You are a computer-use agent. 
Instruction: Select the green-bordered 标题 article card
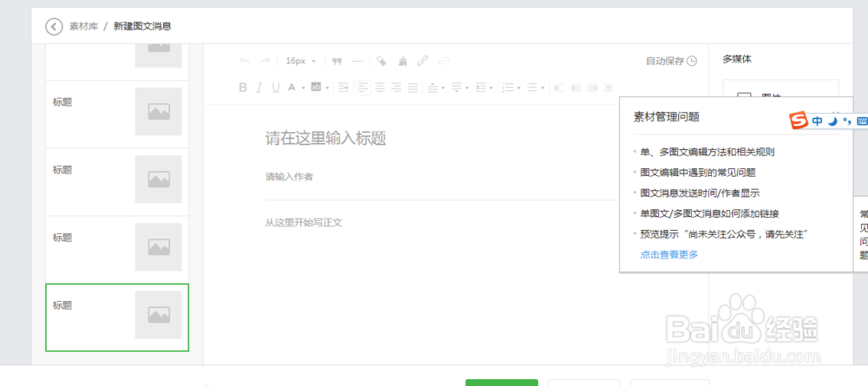[x=117, y=317]
